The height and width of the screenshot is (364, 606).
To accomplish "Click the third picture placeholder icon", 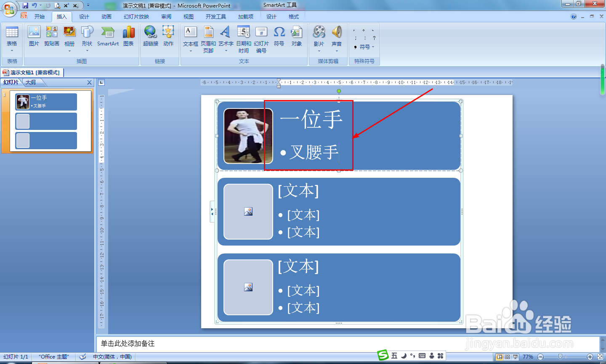I will (x=248, y=287).
